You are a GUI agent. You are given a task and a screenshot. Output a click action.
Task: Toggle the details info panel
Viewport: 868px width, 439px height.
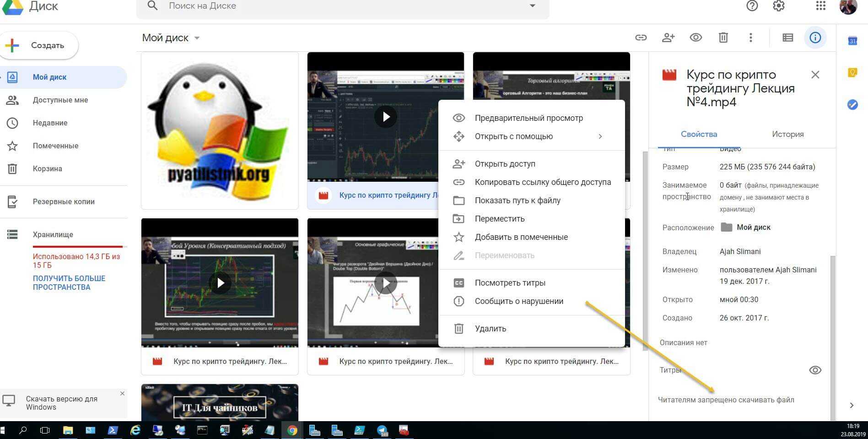815,38
